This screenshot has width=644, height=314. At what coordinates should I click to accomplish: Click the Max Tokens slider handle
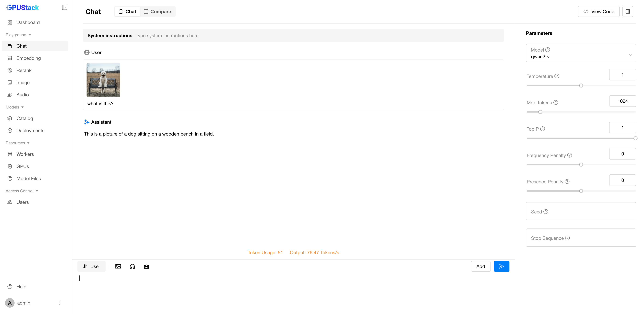point(540,112)
